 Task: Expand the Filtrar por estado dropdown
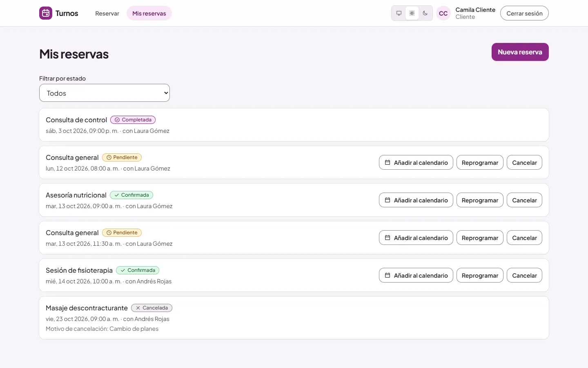(105, 93)
